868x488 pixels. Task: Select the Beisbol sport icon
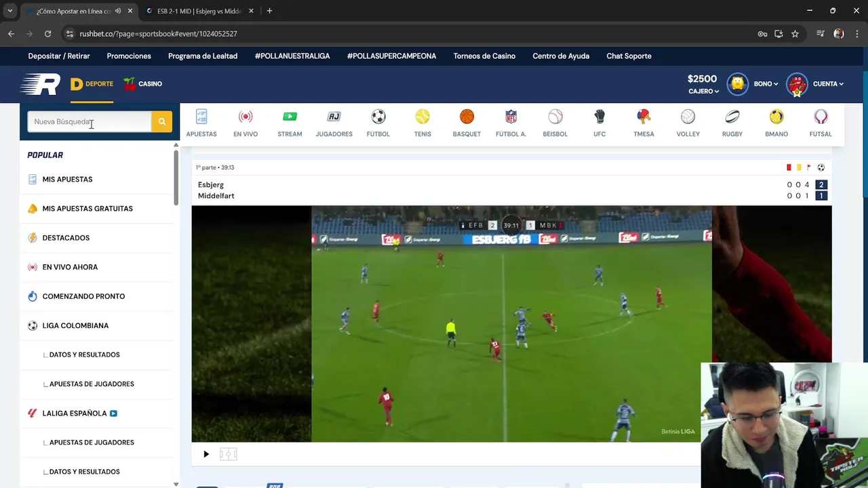tap(555, 117)
